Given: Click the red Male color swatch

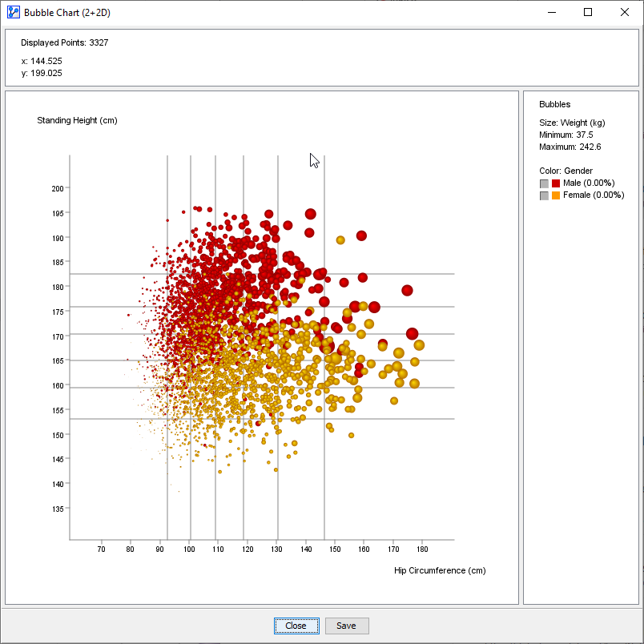Looking at the screenshot, I should 556,183.
